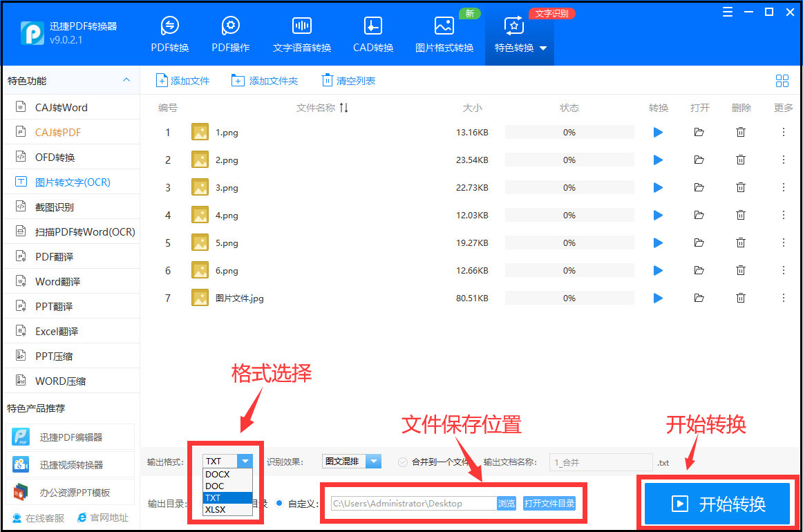803x532 pixels.
Task: Select 扫描PDF转Word(OCR) in sidebar
Action: point(71,232)
